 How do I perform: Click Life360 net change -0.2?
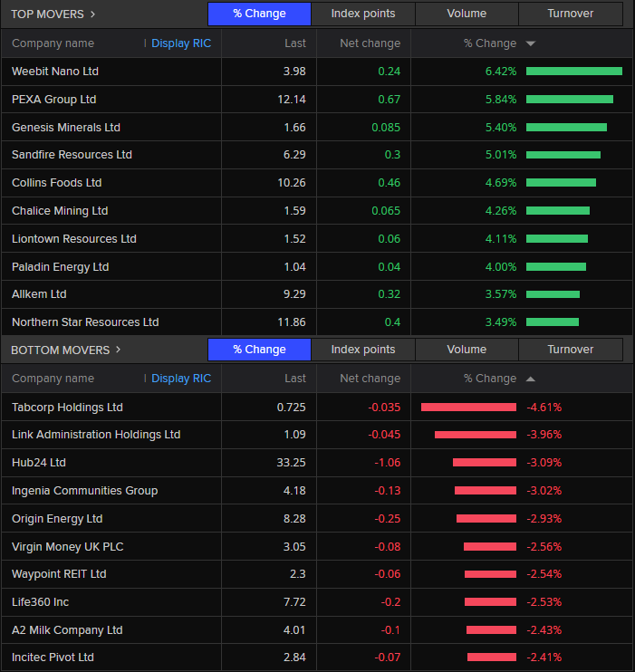tap(390, 602)
